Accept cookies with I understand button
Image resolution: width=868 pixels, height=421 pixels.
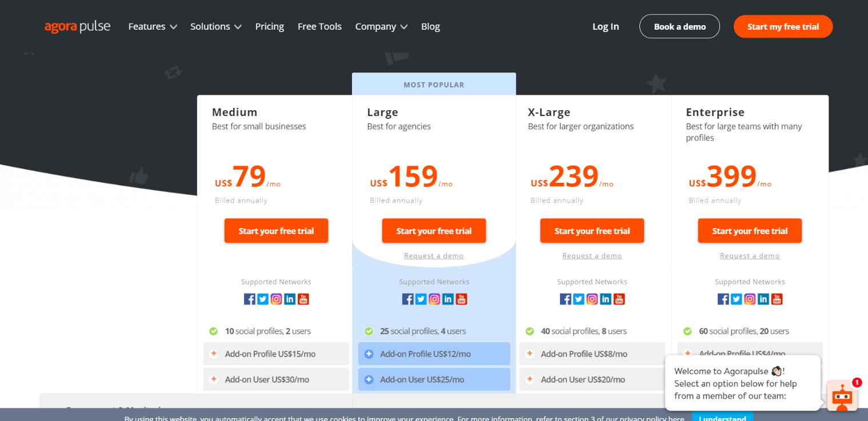pyautogui.click(x=722, y=418)
